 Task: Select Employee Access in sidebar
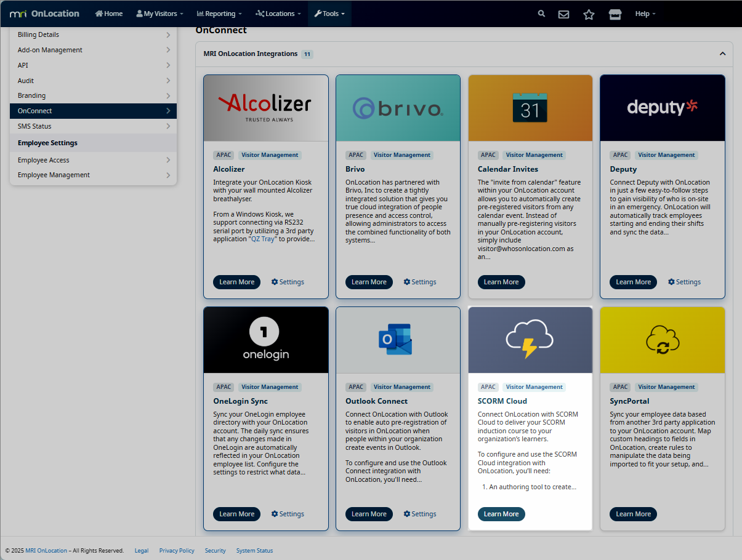tap(44, 160)
